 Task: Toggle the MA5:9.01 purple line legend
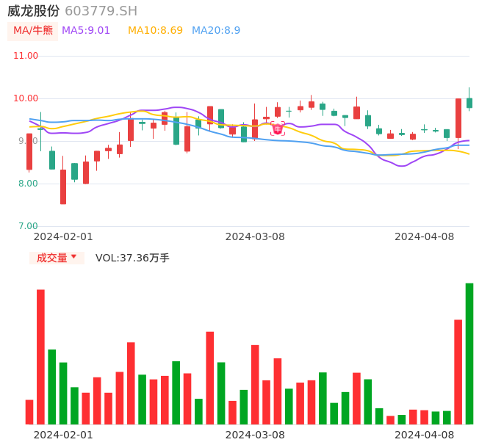[x=86, y=31]
